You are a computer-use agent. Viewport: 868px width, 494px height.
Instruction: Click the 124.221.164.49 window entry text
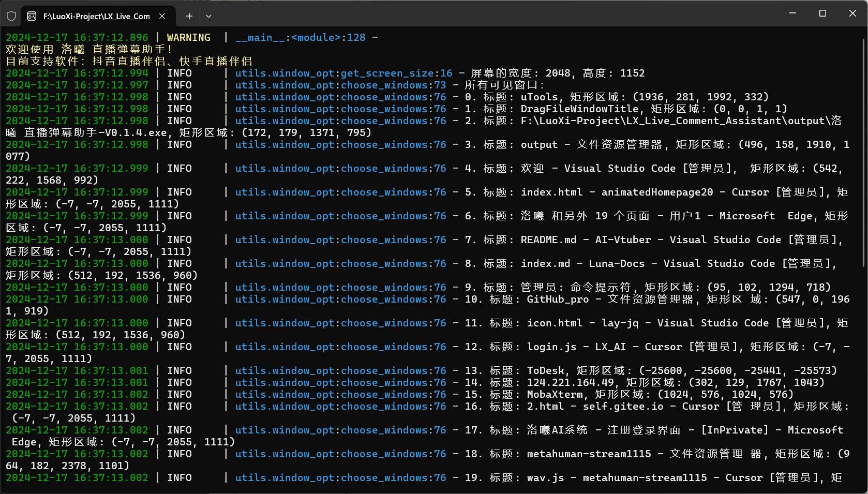click(x=570, y=383)
